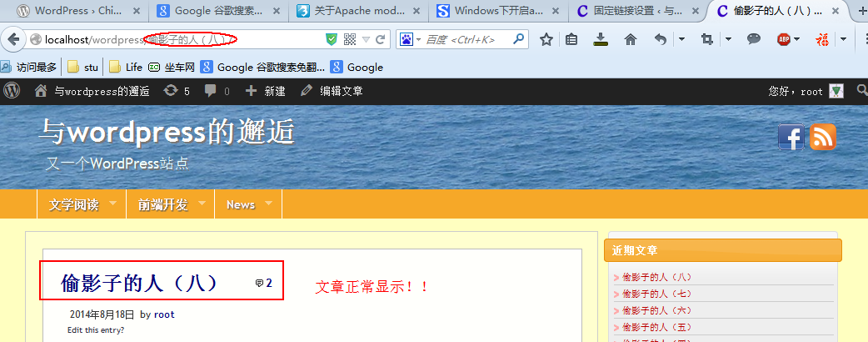Expand the arrow next to 前端开发
The height and width of the screenshot is (342, 868).
coord(202,204)
